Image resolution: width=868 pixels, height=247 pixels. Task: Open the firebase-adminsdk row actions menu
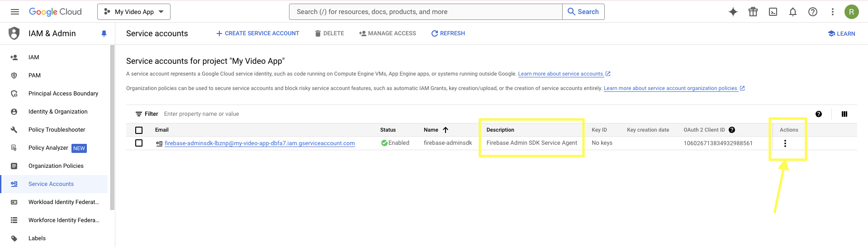point(785,143)
